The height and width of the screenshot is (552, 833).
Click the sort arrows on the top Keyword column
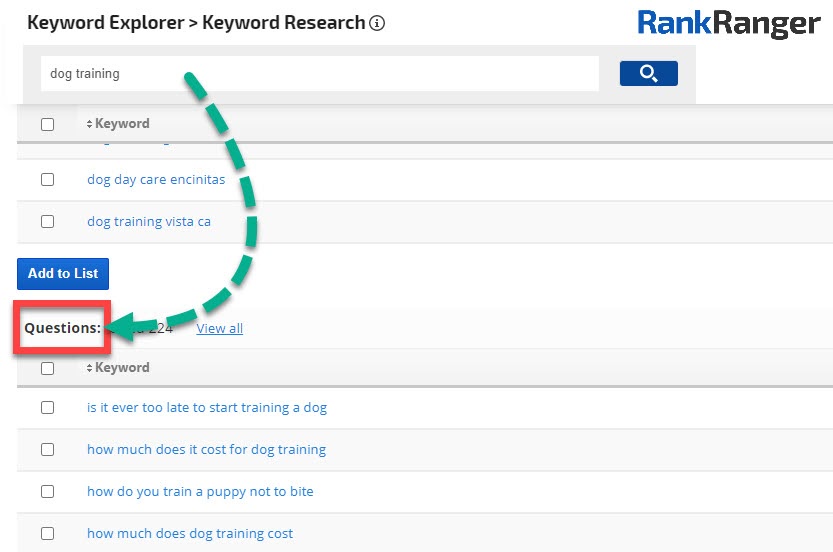pyautogui.click(x=89, y=124)
